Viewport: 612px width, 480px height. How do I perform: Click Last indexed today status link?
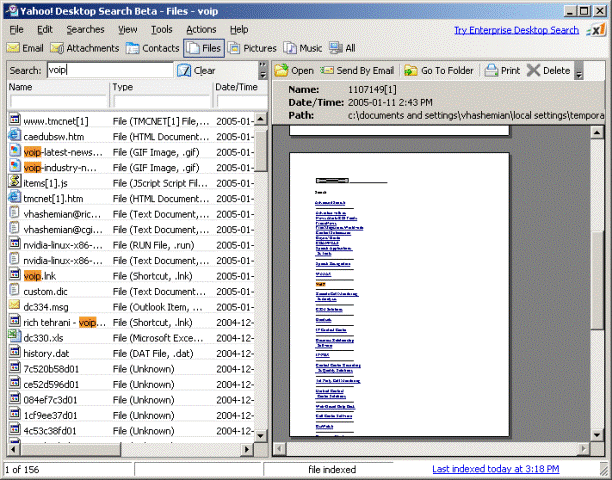(494, 469)
